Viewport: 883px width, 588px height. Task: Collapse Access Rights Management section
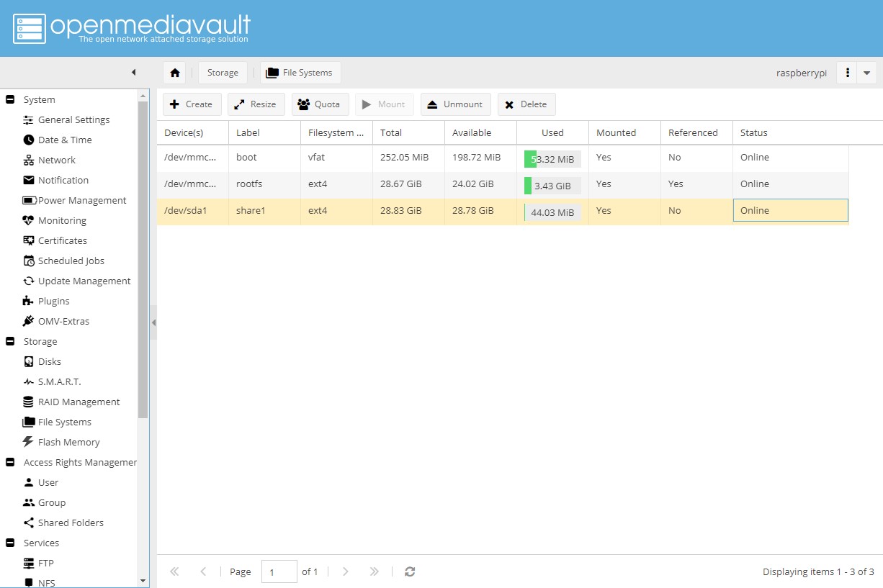(x=10, y=463)
